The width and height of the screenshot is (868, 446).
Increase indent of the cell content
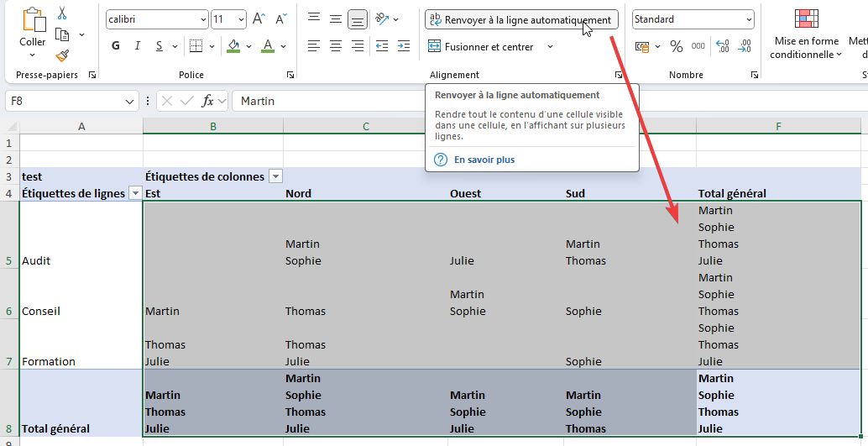(x=404, y=46)
